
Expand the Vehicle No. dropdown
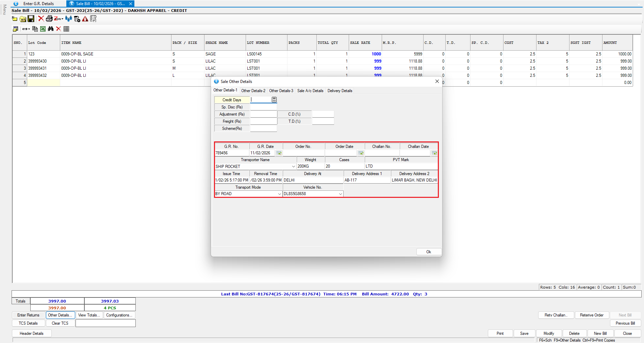point(340,194)
